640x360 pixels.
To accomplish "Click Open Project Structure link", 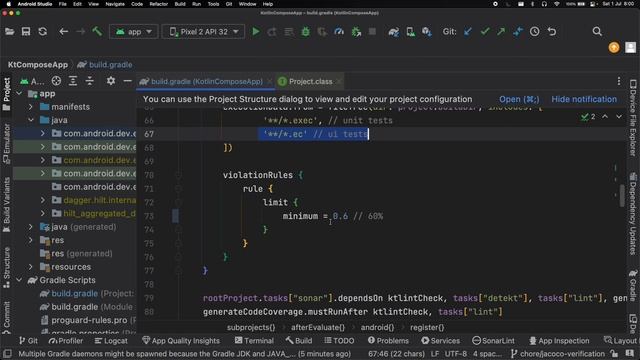I will click(x=519, y=99).
